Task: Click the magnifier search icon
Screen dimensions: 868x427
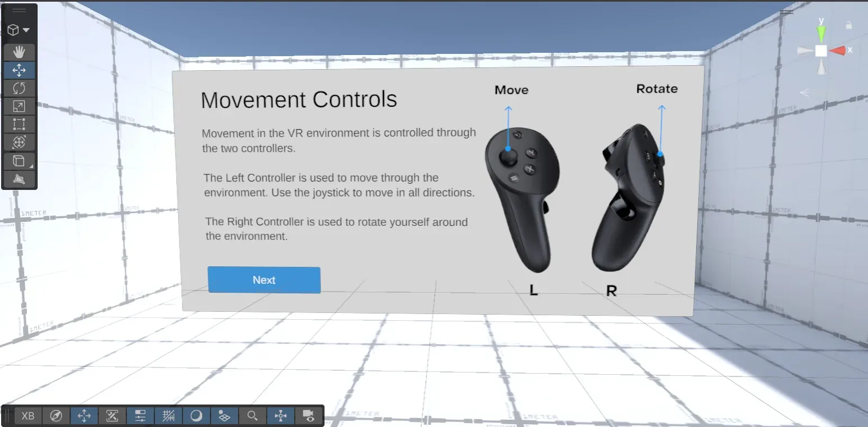Action: 253,416
